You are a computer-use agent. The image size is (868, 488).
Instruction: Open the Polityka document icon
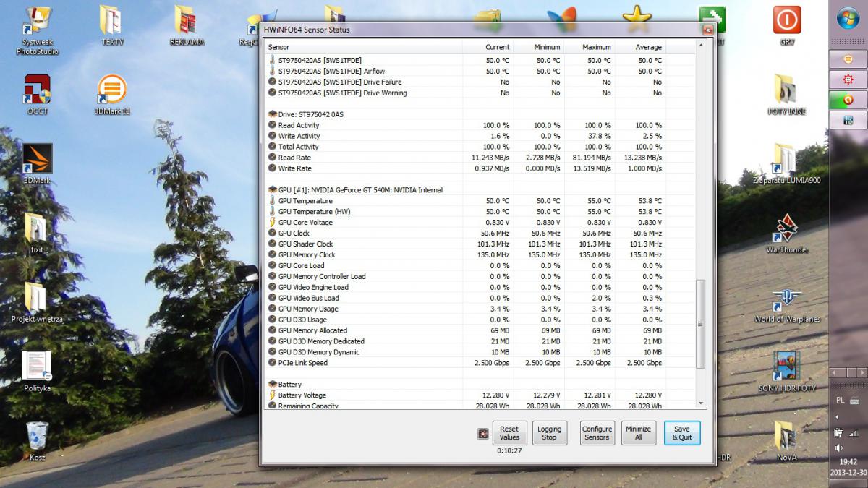pyautogui.click(x=37, y=372)
